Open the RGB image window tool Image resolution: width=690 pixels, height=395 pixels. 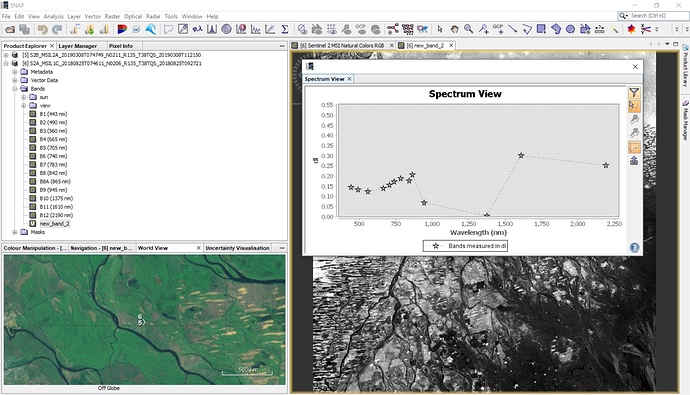click(122, 29)
